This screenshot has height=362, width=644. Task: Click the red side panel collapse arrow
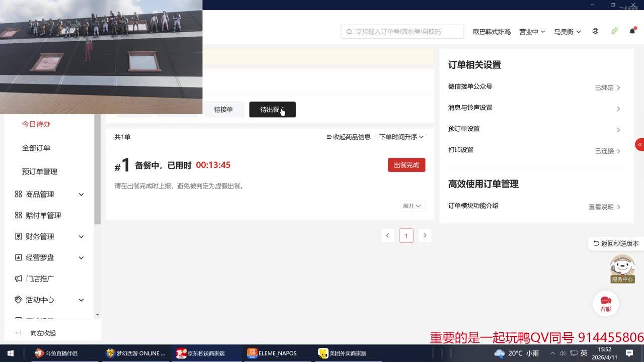click(x=639, y=144)
